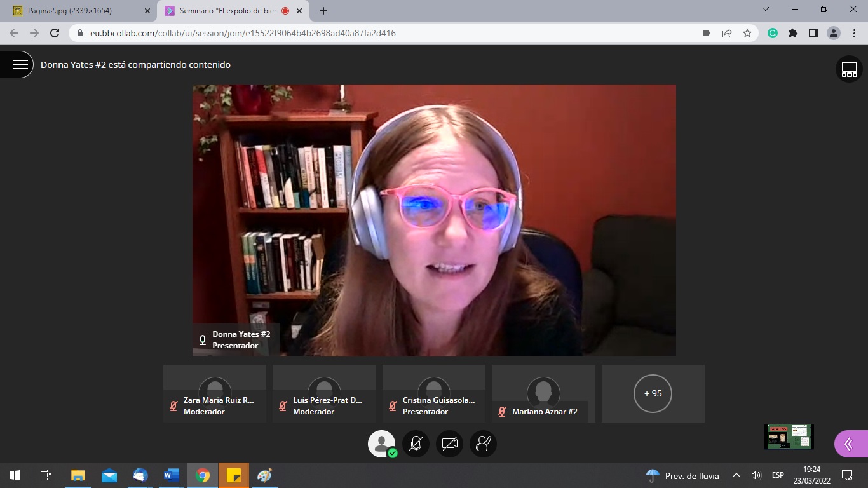Raise hand in the session
The height and width of the screenshot is (488, 868).
coord(483,444)
